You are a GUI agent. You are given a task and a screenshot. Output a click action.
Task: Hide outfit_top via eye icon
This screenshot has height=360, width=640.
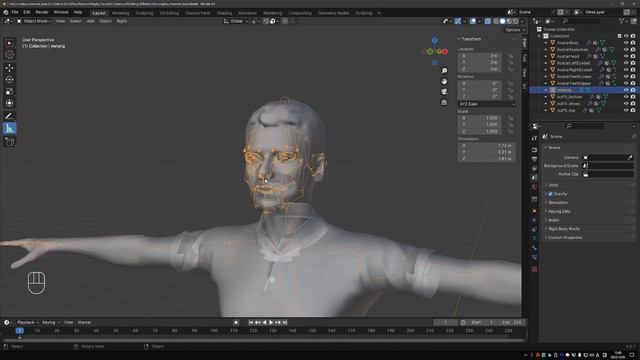(626, 110)
